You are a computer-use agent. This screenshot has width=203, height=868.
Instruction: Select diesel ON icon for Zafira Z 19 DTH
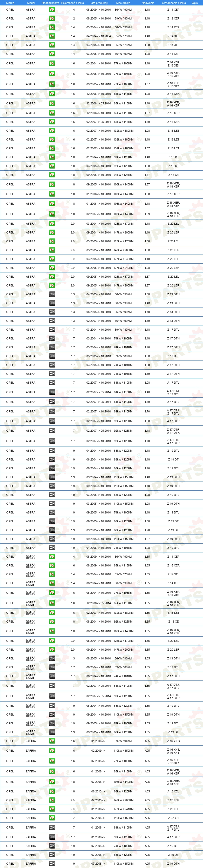coord(52,864)
